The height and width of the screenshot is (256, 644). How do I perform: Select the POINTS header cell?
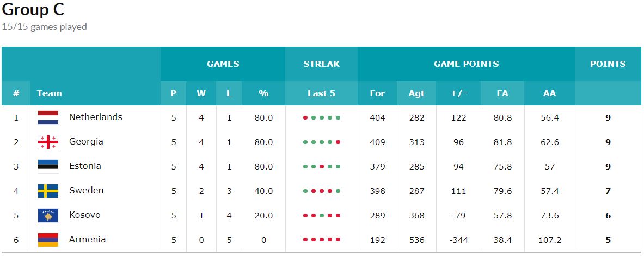tap(608, 64)
